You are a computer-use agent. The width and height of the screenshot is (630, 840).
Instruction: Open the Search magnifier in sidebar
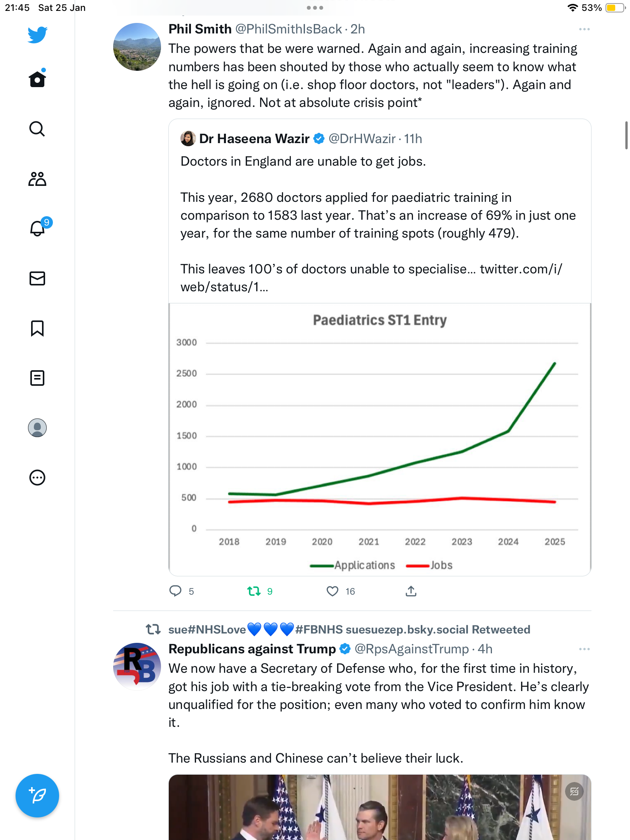coord(37,129)
